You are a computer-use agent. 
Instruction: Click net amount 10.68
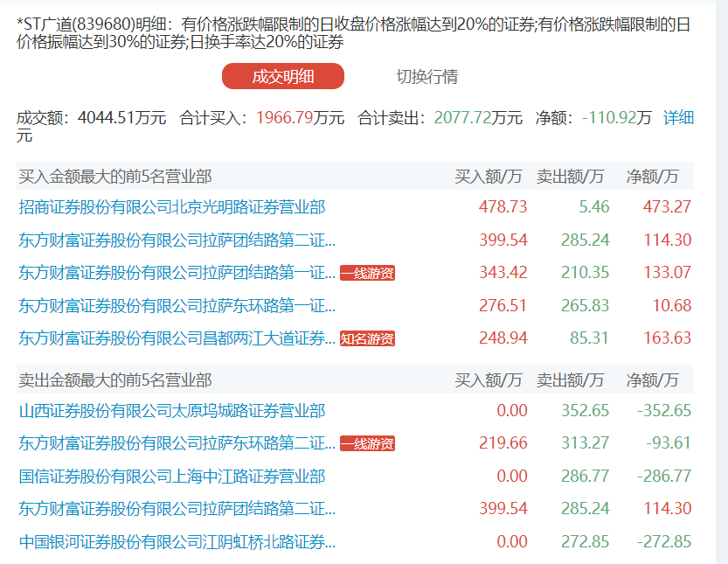click(672, 306)
